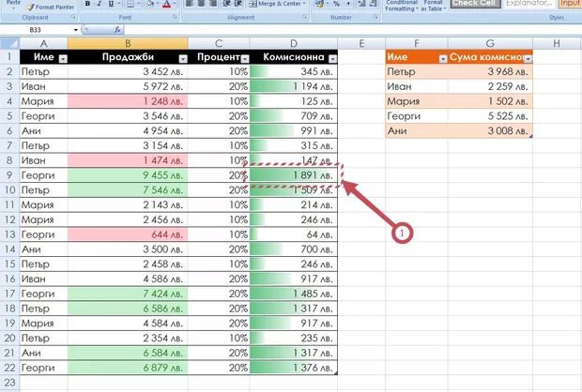This screenshot has width=582, height=392.
Task: Click the Format as Table icon
Action: coord(433,5)
